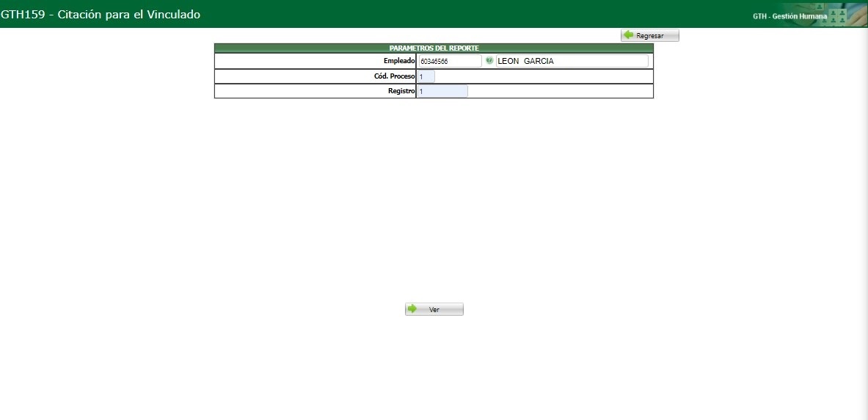Click the green arrow icon on Regresar
This screenshot has height=420, width=868.
628,35
